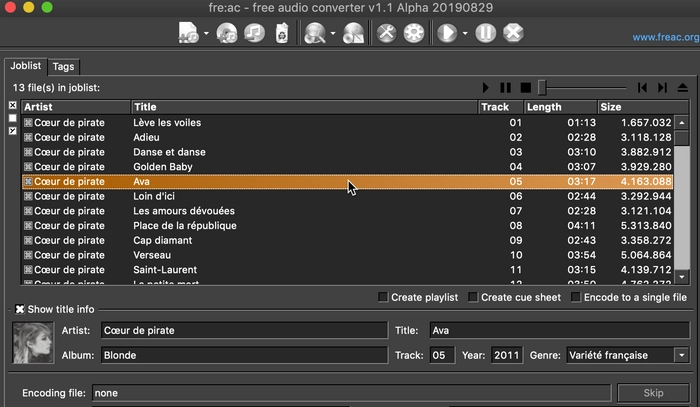Sort joblist by Title column header
Screen dimensions: 700x407
[x=304, y=107]
